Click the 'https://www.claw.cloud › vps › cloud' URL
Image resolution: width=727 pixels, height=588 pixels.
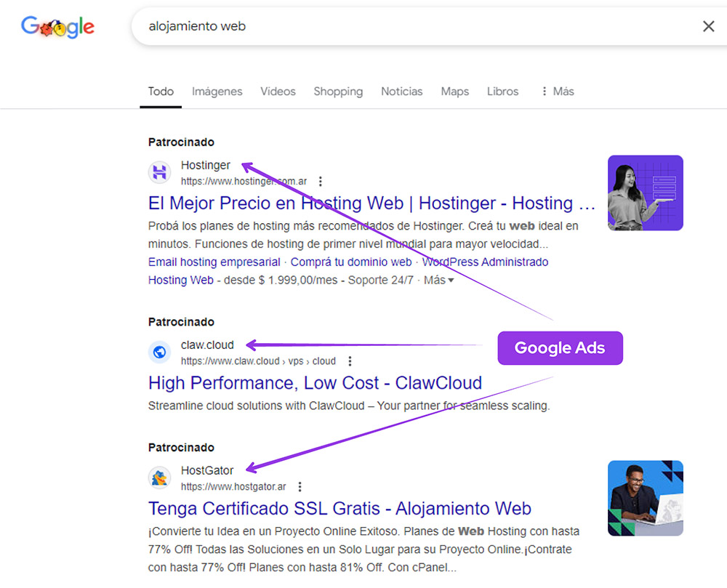(x=258, y=361)
